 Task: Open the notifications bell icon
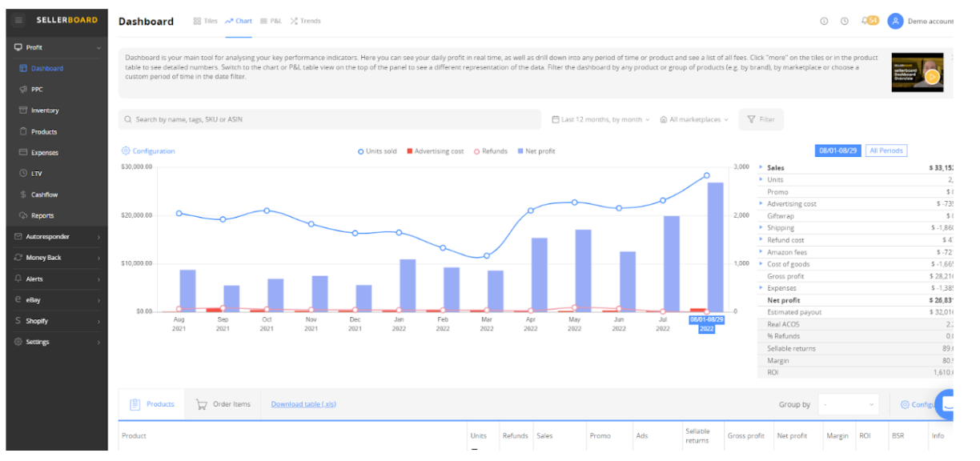click(x=865, y=21)
